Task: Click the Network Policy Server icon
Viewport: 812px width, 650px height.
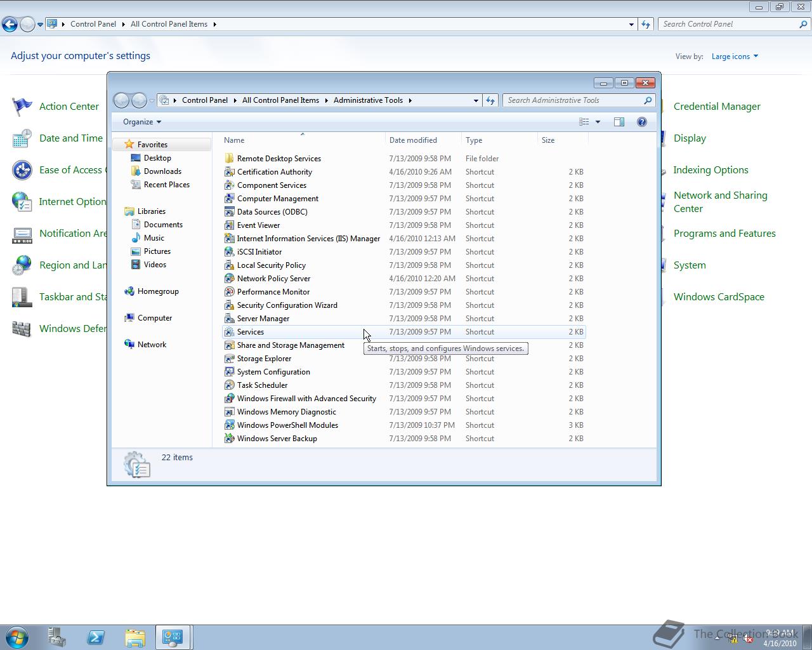Action: (x=230, y=279)
